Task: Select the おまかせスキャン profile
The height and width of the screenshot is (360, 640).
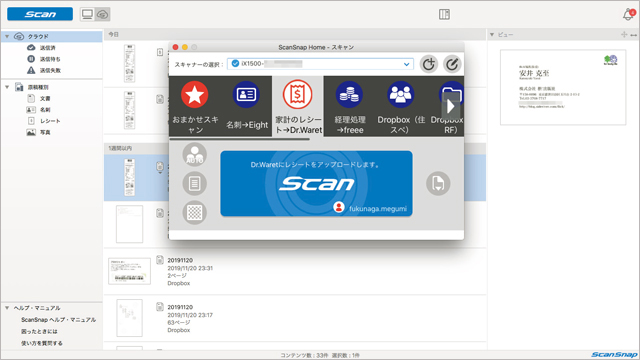Action: click(x=195, y=107)
